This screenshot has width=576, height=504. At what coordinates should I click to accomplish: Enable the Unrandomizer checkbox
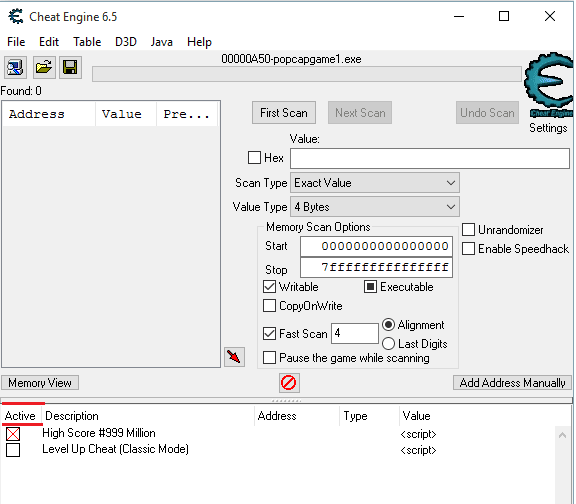tap(468, 230)
